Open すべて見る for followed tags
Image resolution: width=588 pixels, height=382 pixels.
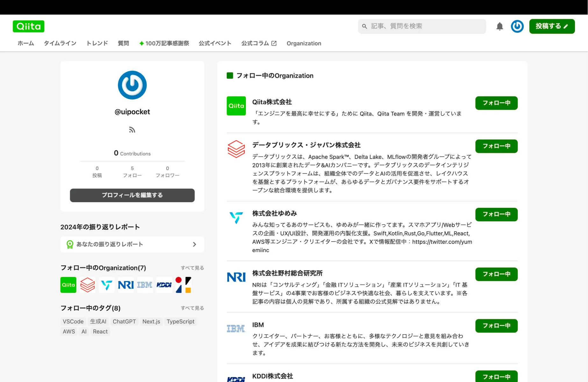pos(192,308)
